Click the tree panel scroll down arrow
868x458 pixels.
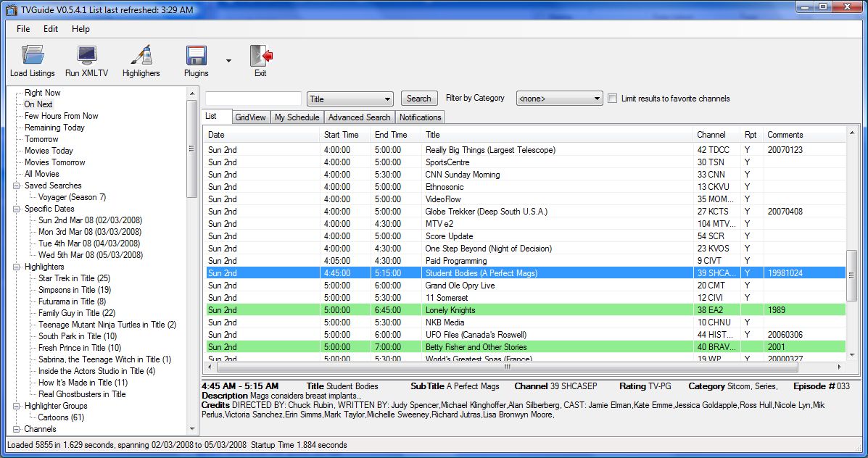coord(192,429)
